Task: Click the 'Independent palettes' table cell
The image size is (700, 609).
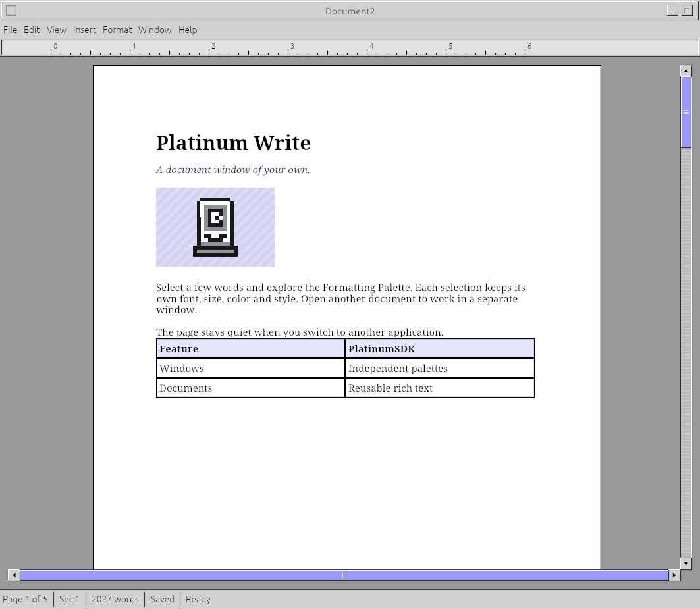Action: pyautogui.click(x=439, y=368)
